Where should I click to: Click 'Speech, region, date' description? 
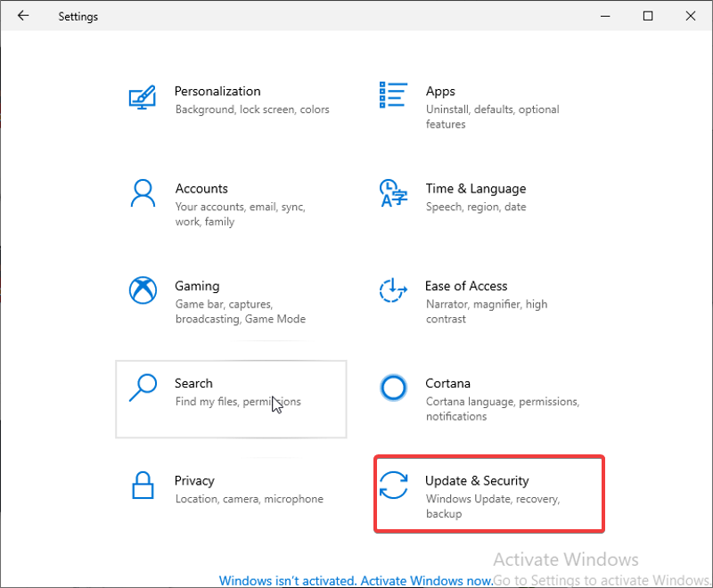click(x=476, y=207)
